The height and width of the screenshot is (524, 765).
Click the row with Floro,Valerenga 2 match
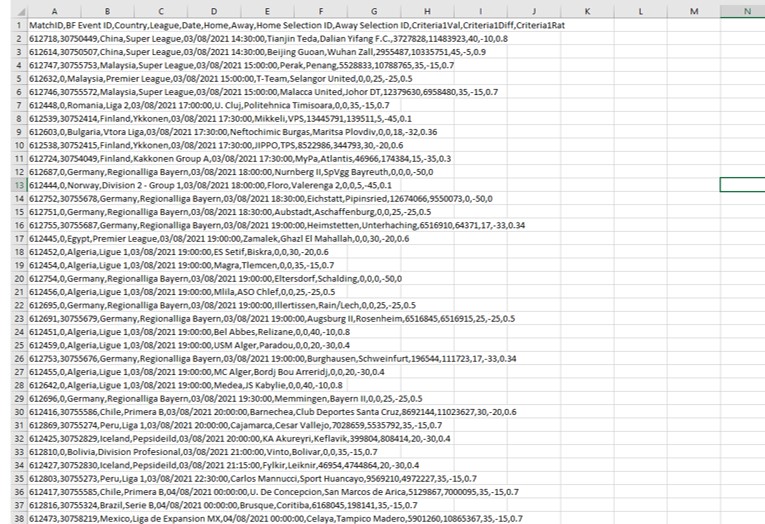point(210,185)
